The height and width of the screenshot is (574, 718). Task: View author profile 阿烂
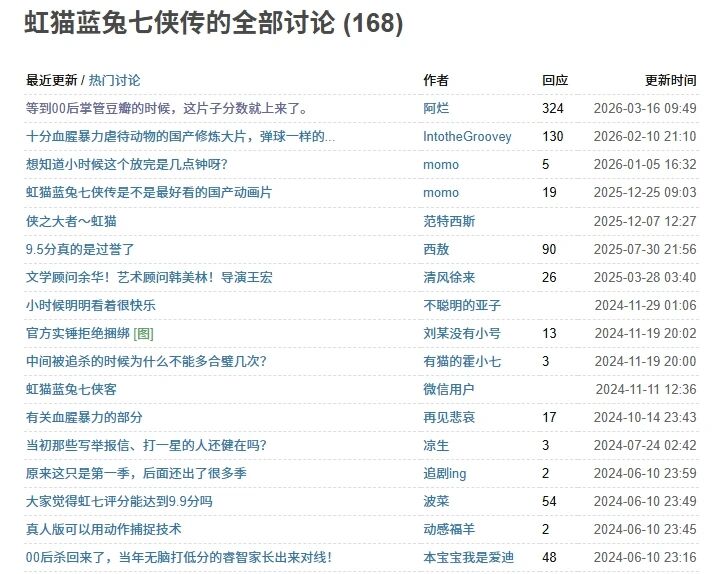pyautogui.click(x=436, y=108)
